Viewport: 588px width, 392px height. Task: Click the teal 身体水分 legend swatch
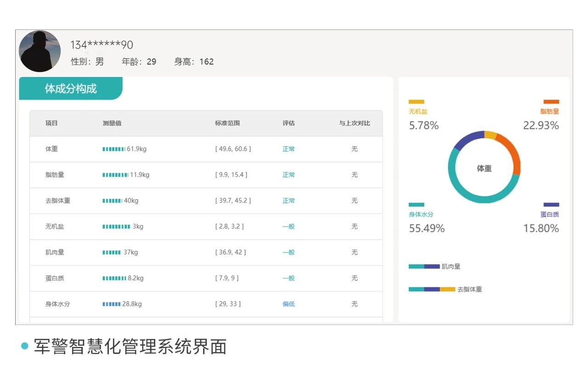point(417,205)
